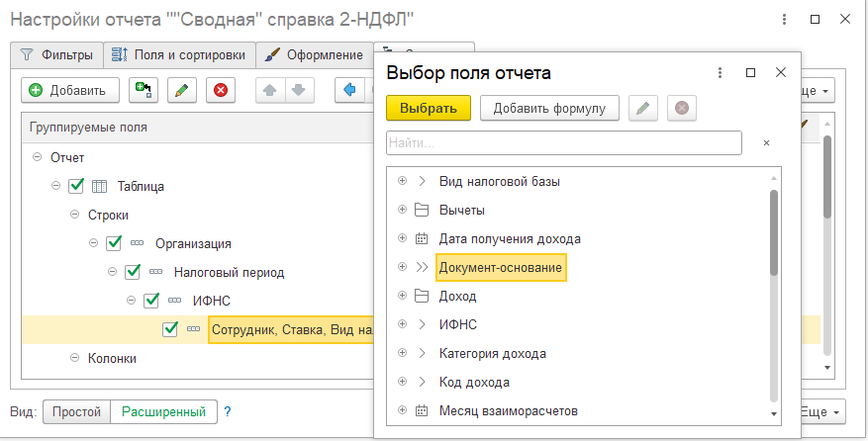This screenshot has width=868, height=441.
Task: Click the Добавить формулу button
Action: tap(549, 108)
